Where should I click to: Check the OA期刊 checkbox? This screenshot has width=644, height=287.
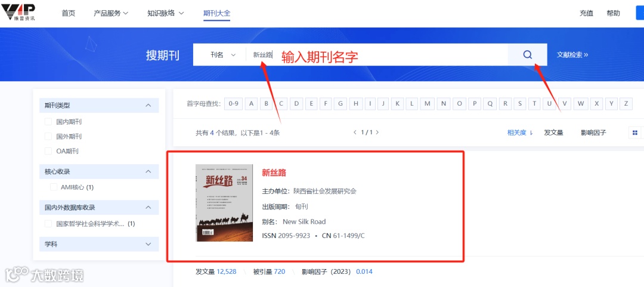tap(48, 151)
